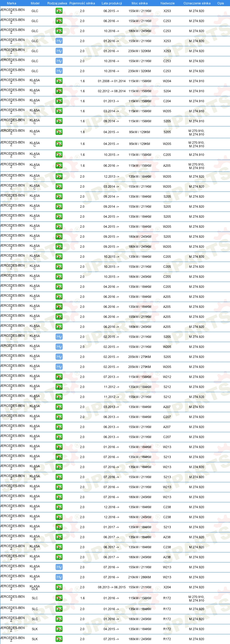Click petrol icon in 1.6 95kW S205 row
Viewport: 230px width, 644px height.
59,132
